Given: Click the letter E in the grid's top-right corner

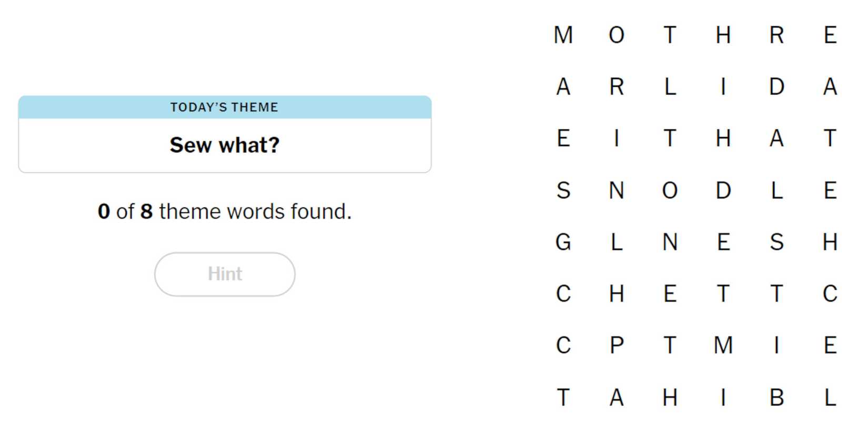Looking at the screenshot, I should pos(830,35).
